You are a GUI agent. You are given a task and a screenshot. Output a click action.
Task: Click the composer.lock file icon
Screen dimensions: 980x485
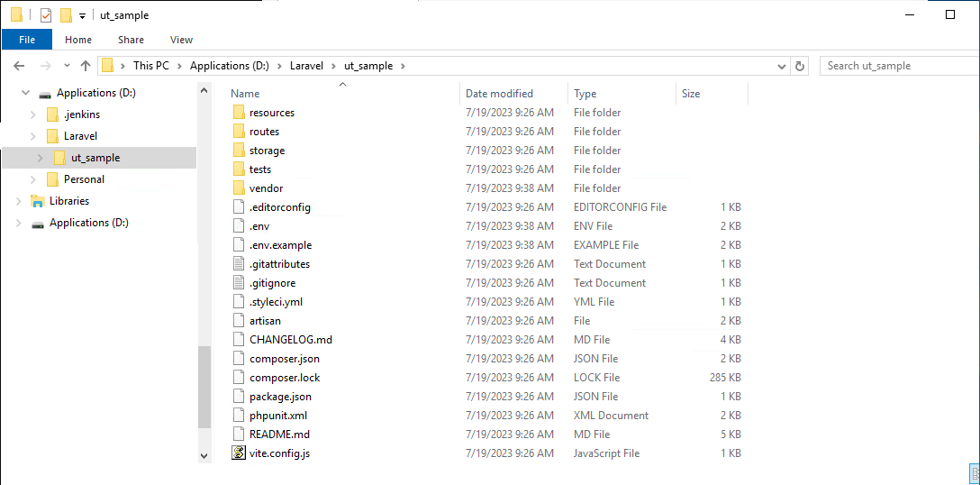[x=238, y=378]
